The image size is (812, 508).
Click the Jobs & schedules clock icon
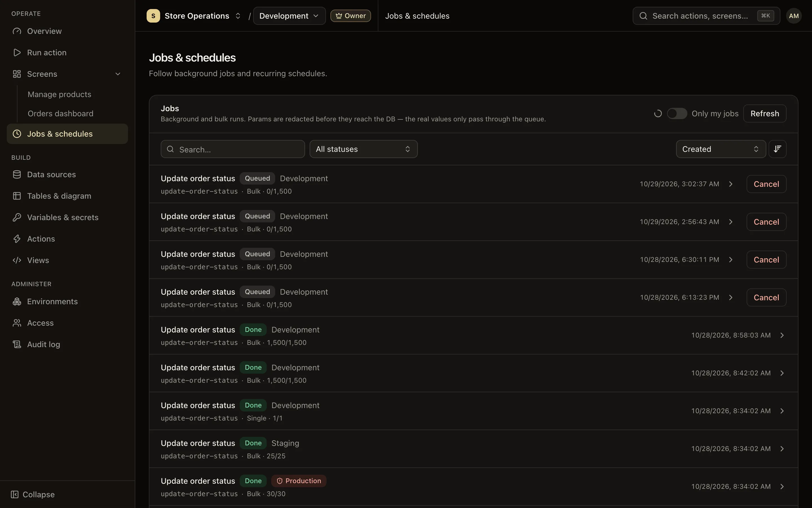17,134
